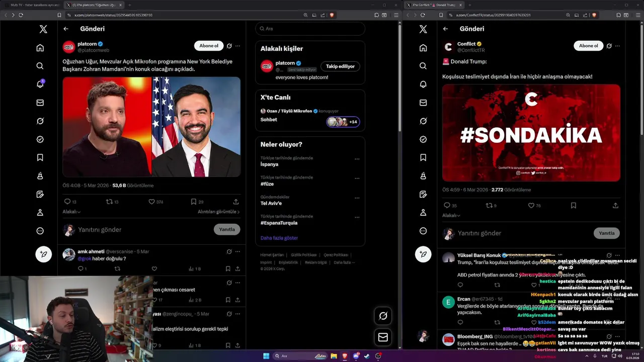Open Profile icon in left X sidebar

tap(40, 213)
